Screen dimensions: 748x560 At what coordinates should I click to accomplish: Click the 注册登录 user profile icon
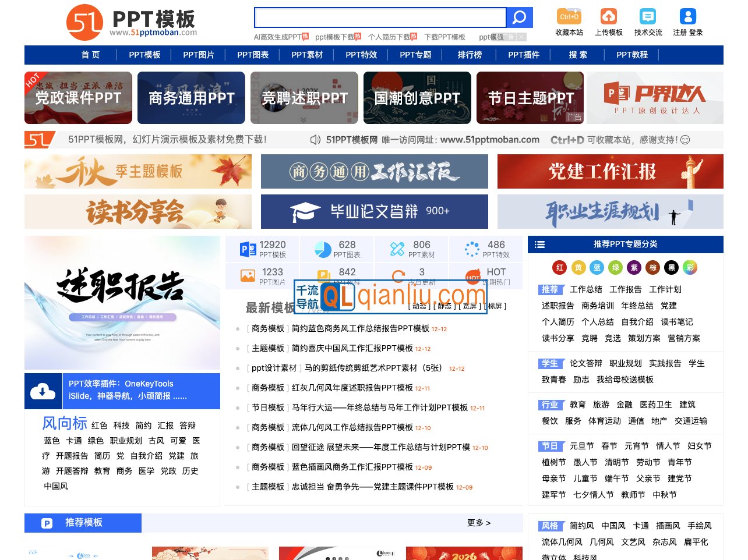point(688,17)
